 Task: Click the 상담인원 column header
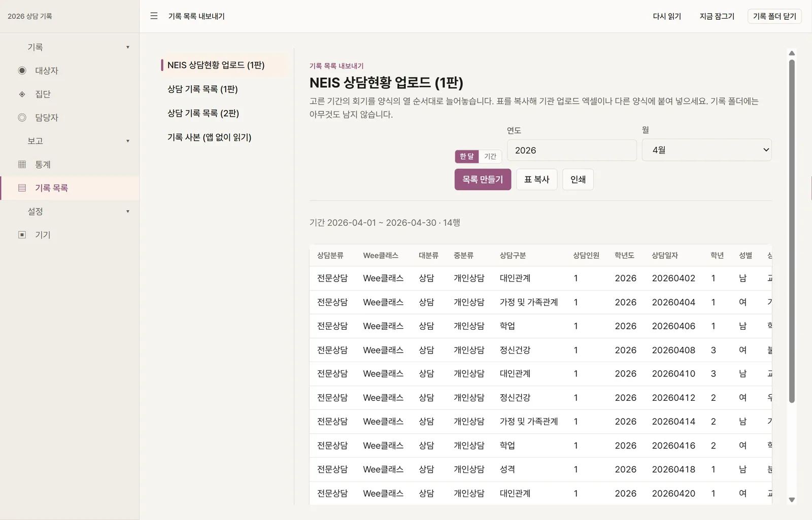[x=586, y=255]
